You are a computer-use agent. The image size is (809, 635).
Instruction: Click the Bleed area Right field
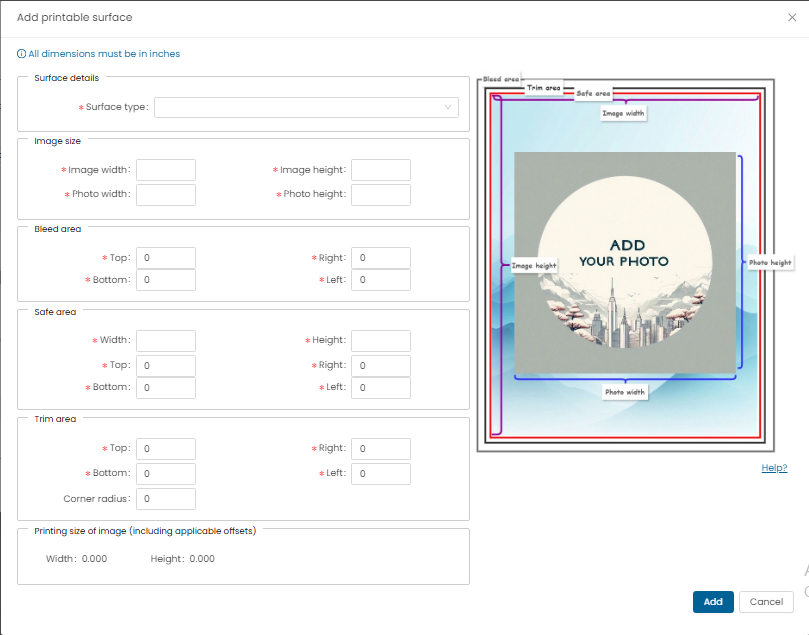tap(381, 258)
